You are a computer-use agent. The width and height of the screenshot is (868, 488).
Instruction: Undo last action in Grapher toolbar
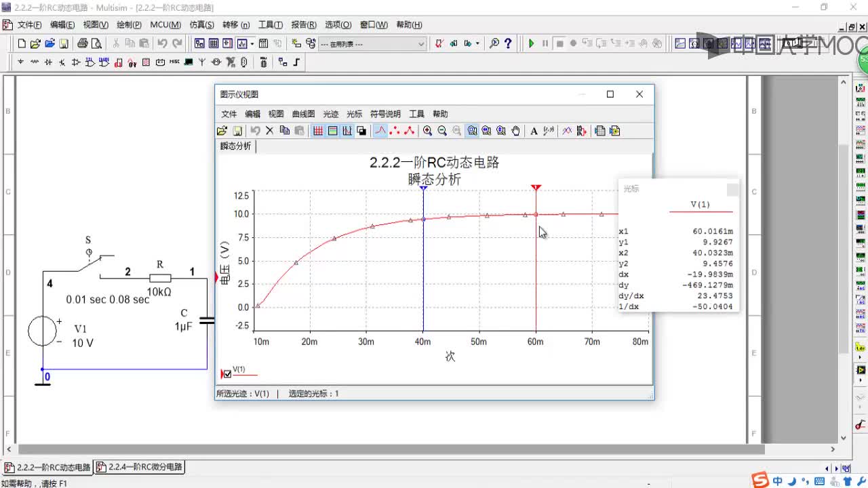point(255,131)
